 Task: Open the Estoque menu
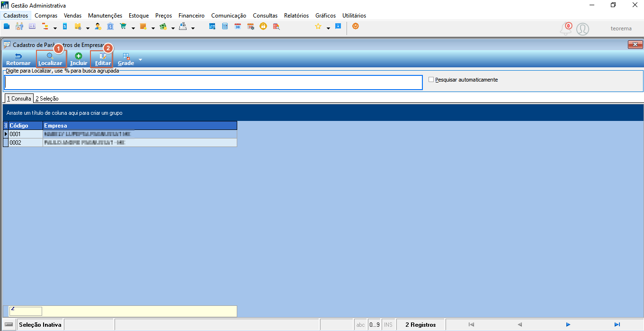[139, 16]
